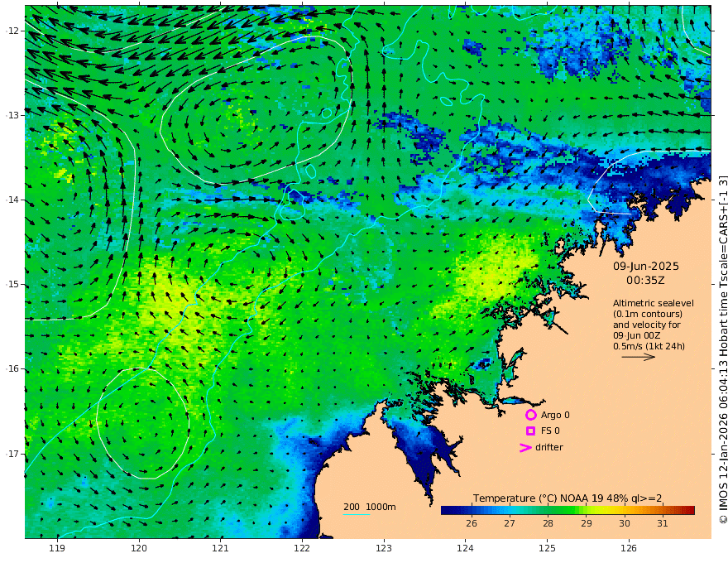Click the time text 00:35Z
This screenshot has width=728, height=563.
point(645,281)
